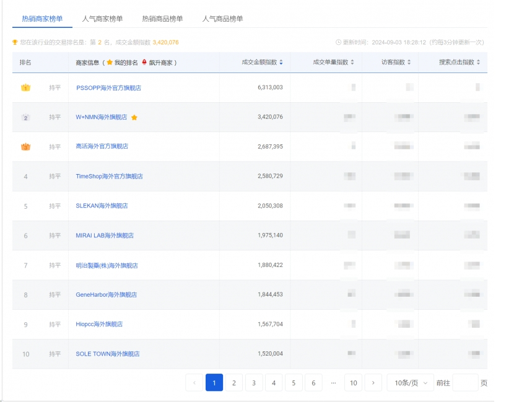Open TimeShop海外官方旗舰店 store link

coord(109,176)
